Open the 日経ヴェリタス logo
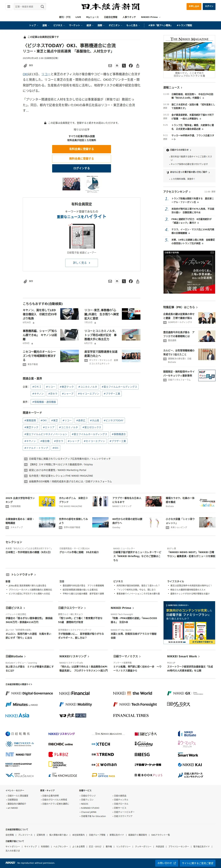 [178, 704]
